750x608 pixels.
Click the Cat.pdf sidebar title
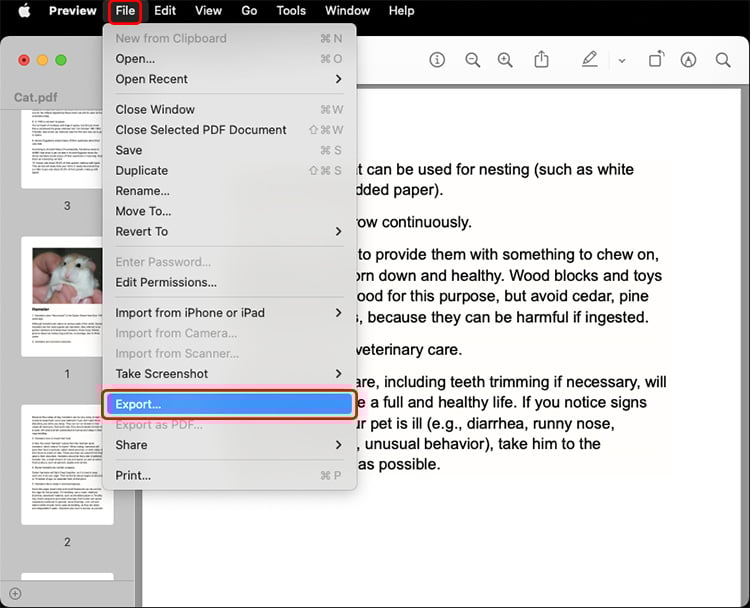(36, 98)
